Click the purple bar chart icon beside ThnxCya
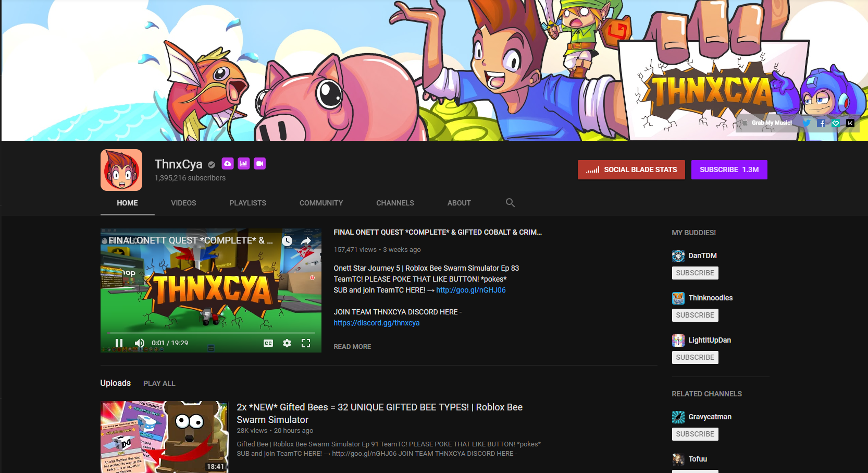This screenshot has width=868, height=473. pos(244,164)
